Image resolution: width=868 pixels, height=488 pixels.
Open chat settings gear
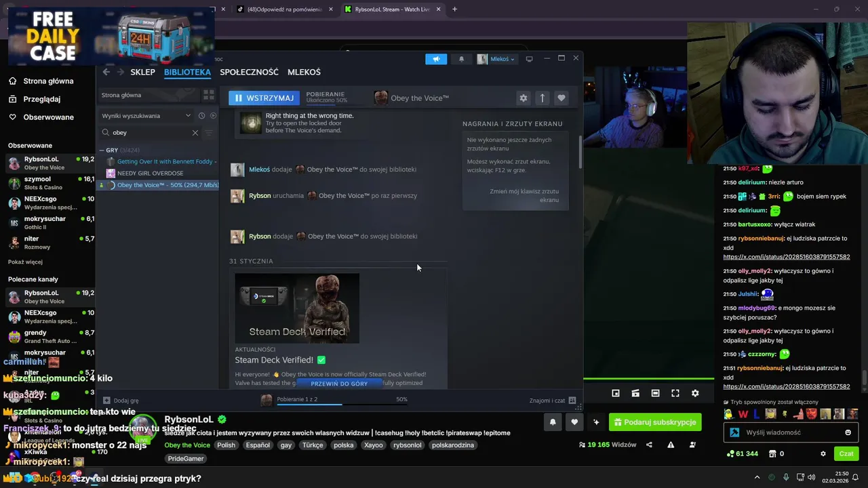tap(823, 454)
